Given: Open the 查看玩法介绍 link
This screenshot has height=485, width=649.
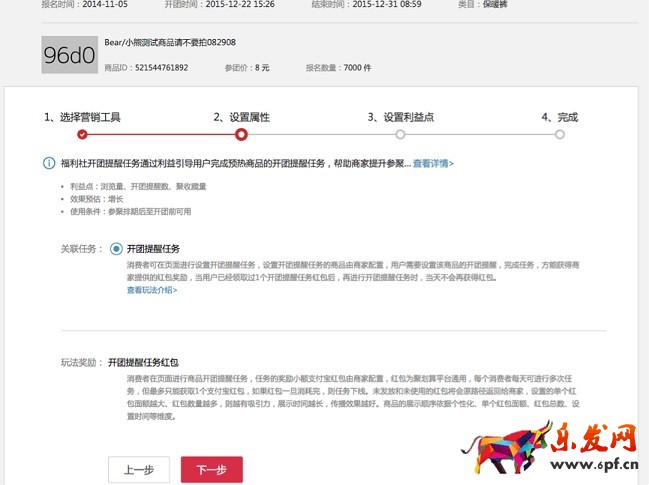Looking at the screenshot, I should pyautogui.click(x=152, y=290).
